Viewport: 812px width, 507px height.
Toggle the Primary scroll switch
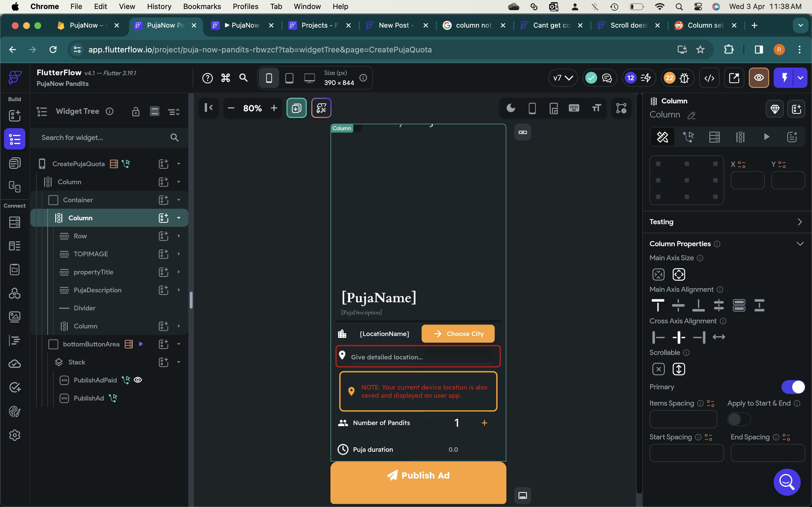pos(793,387)
